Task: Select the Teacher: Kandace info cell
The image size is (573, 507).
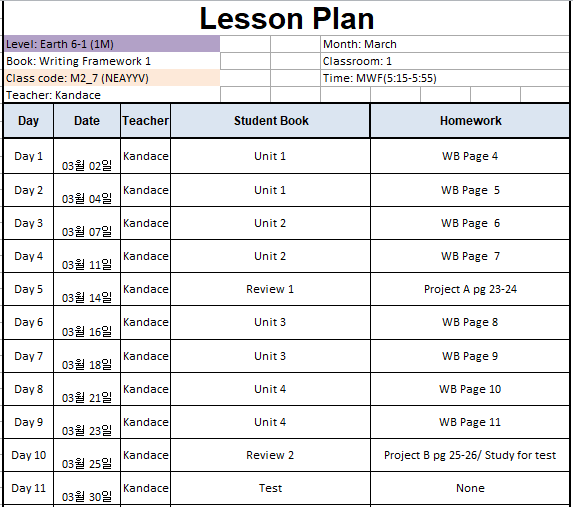Action: [x=112, y=95]
